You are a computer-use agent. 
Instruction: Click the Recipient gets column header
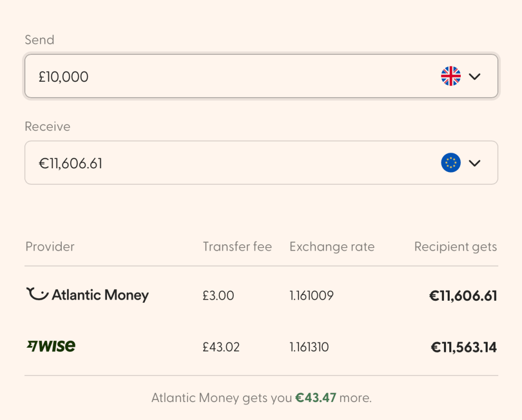455,246
